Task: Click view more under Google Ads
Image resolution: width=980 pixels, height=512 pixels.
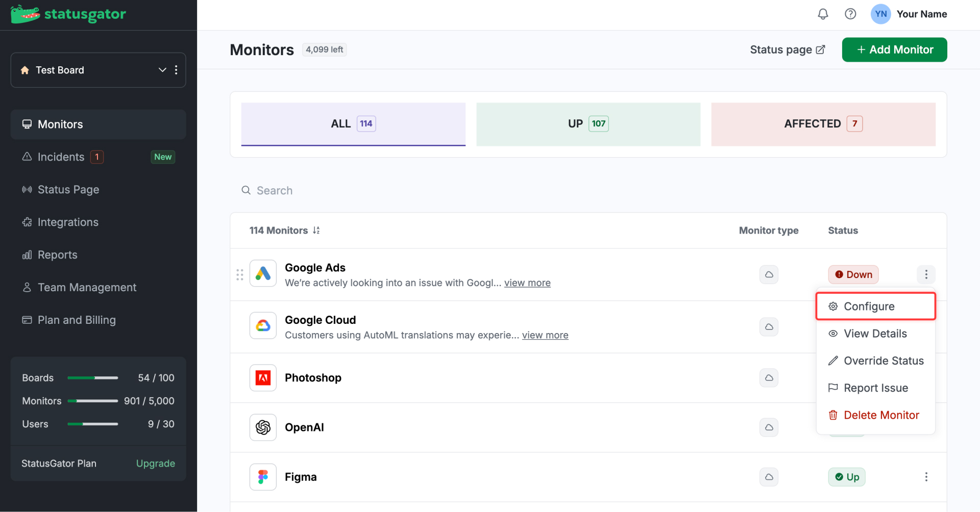Action: [527, 283]
